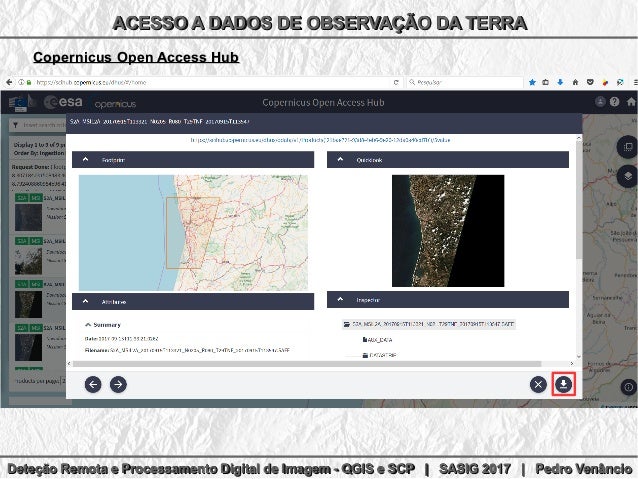Click the browser home icon
Image resolution: width=638 pixels, height=479 pixels.
click(575, 82)
